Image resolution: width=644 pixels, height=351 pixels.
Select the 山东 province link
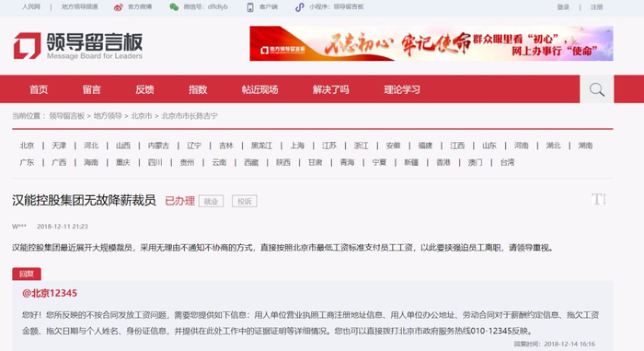click(x=489, y=146)
